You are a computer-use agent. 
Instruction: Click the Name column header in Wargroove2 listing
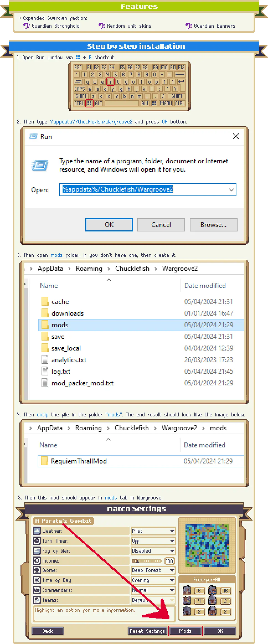(x=49, y=285)
